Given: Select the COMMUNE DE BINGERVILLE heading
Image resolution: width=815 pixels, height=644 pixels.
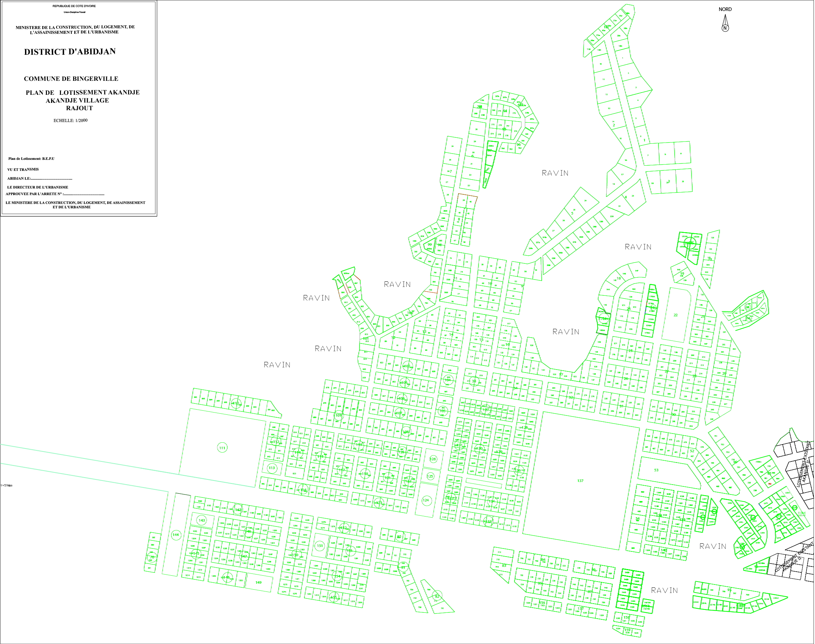Looking at the screenshot, I should 71,79.
